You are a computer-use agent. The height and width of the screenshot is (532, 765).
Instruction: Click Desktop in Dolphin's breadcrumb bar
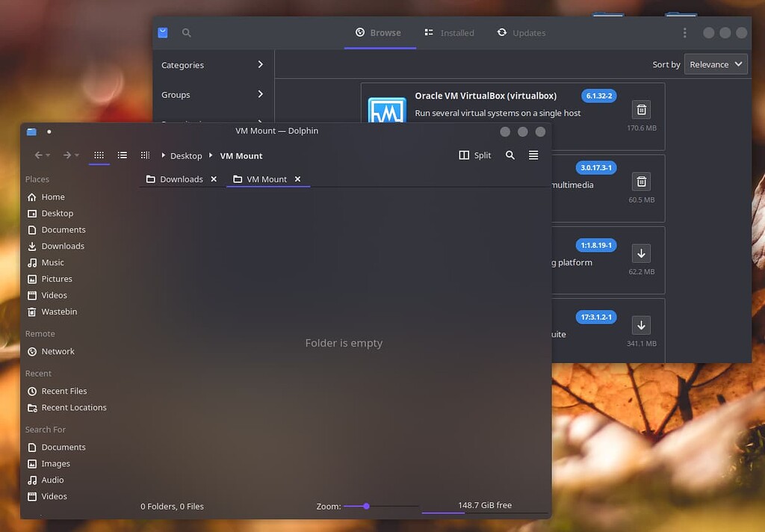pos(185,155)
